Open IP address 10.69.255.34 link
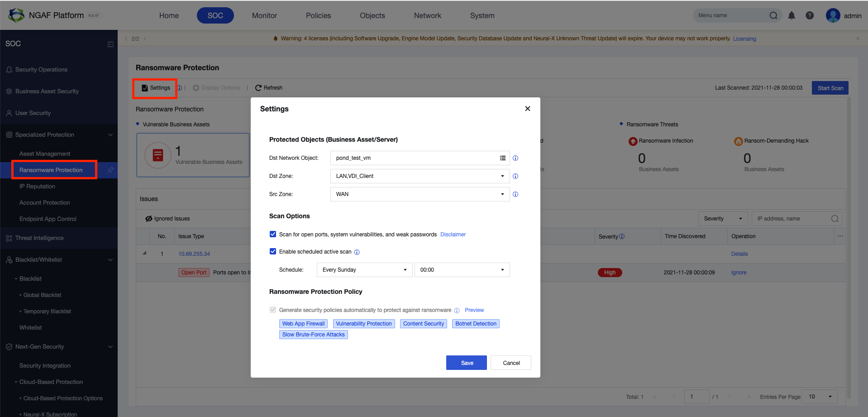Screen dimensions: 868x417 tap(194, 254)
